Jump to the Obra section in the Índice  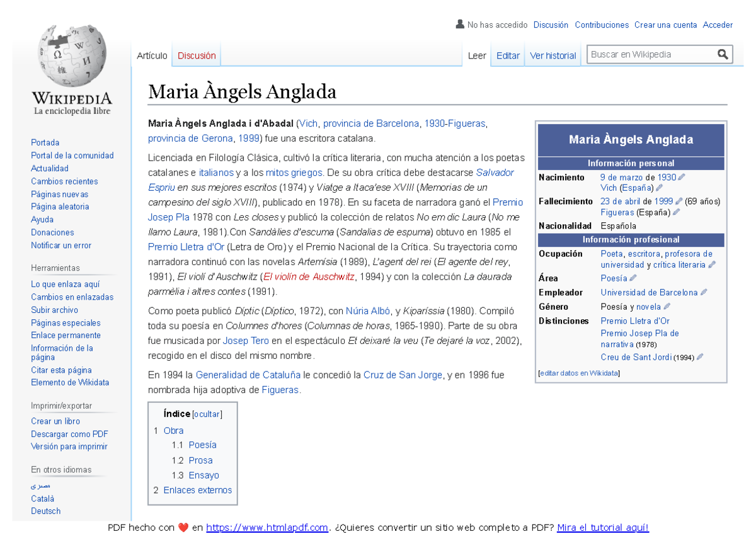173,431
